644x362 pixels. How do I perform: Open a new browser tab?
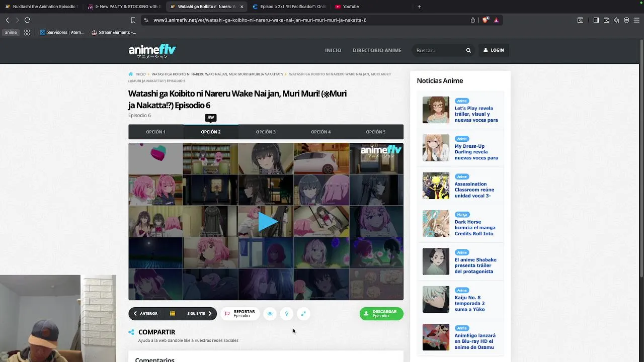419,7
